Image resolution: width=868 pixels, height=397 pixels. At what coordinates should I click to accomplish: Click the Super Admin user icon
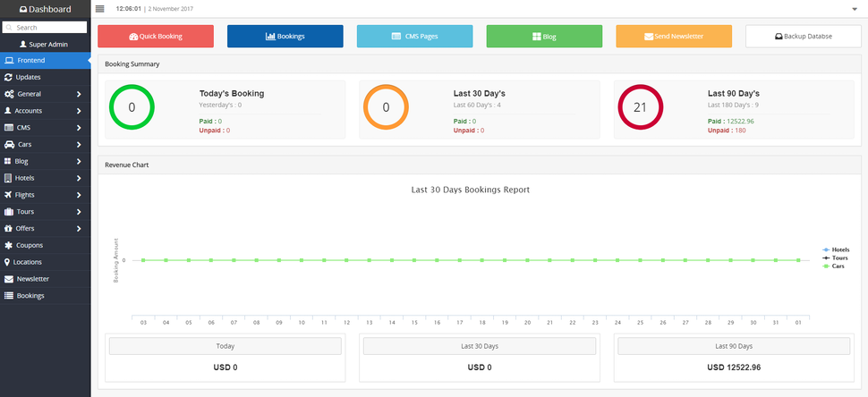22,44
